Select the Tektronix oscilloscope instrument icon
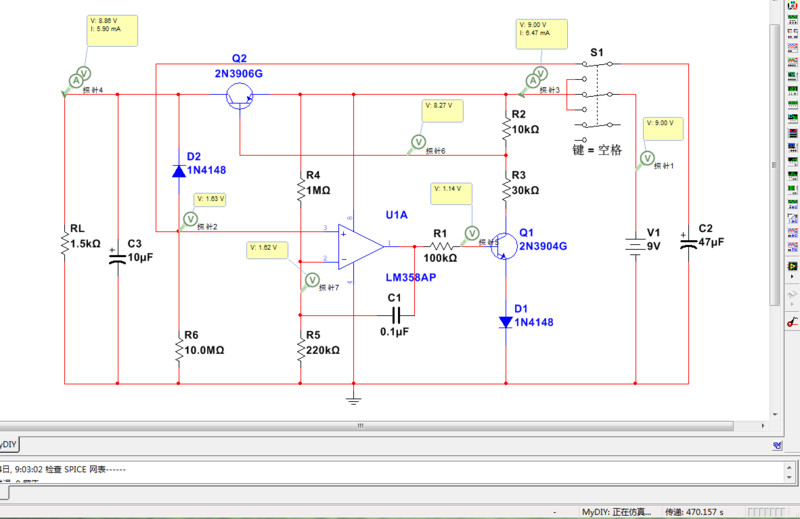800x519 pixels. [x=792, y=248]
